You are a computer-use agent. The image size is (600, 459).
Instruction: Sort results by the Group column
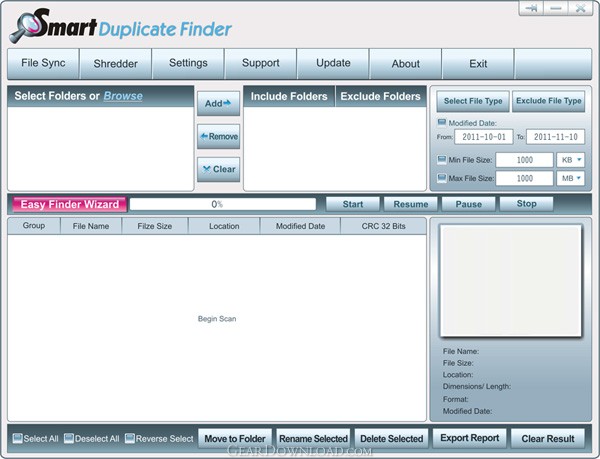point(34,226)
